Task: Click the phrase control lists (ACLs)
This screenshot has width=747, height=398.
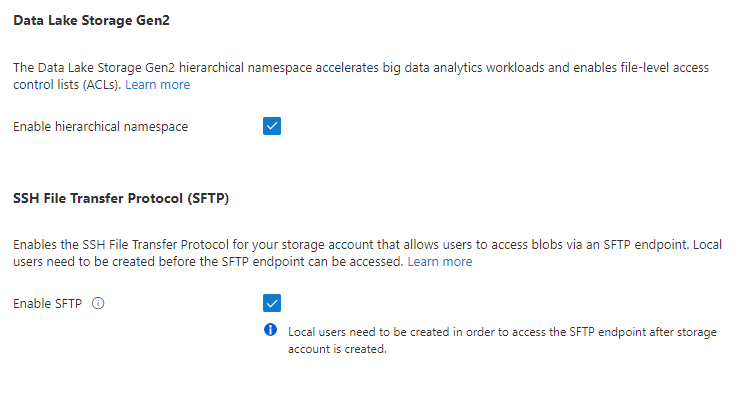Action: coord(67,85)
